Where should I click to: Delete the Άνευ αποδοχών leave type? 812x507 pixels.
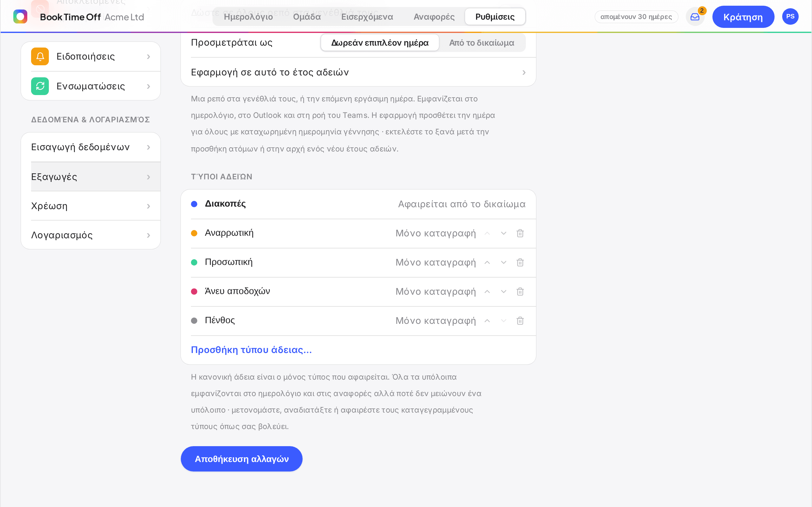pyautogui.click(x=520, y=292)
